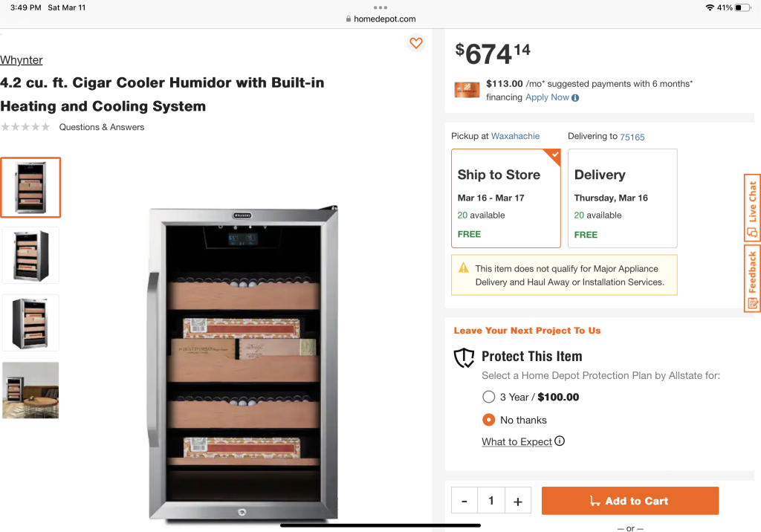Tap the three-dot multitasking icon
This screenshot has width=761, height=532.
click(x=380, y=7)
